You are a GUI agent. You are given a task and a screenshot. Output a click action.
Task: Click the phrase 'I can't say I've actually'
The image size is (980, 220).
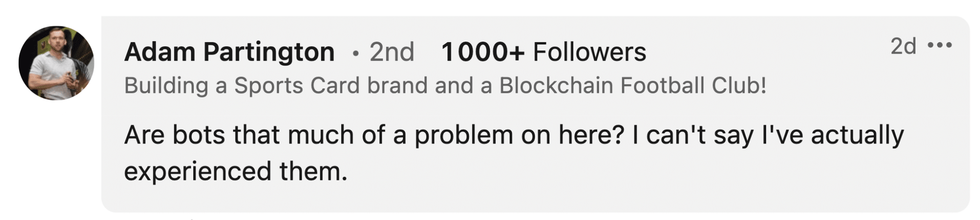(768, 135)
